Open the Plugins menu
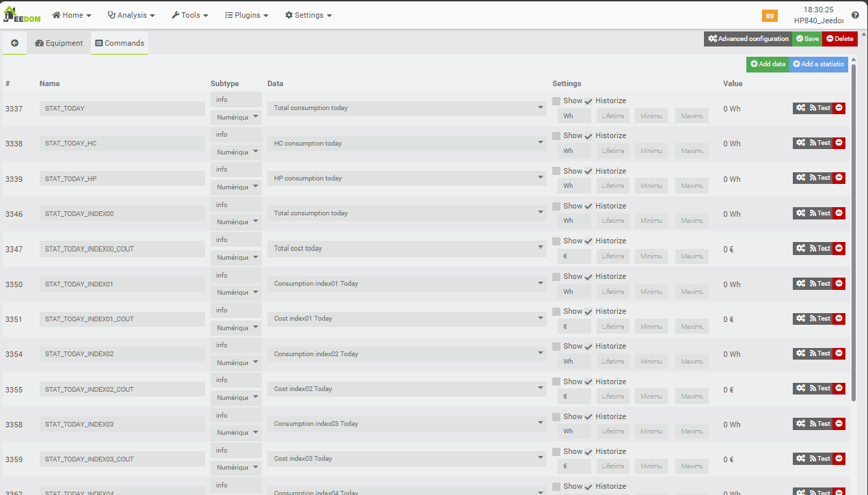868x495 pixels. pos(246,15)
